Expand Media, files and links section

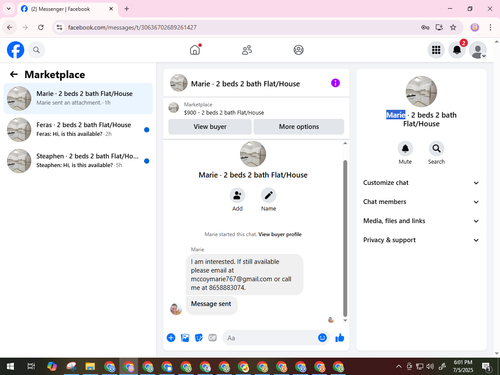(421, 221)
